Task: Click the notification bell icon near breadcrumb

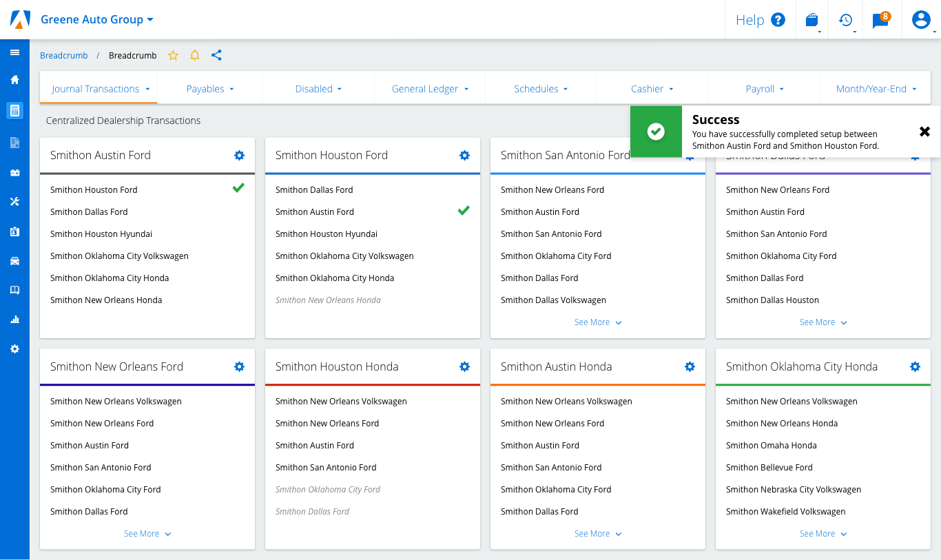Action: coord(195,56)
